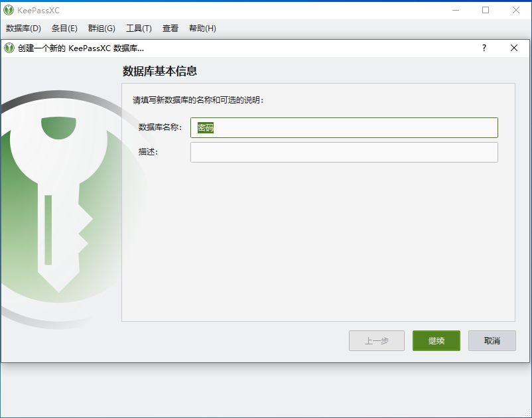Image resolution: width=532 pixels, height=418 pixels.
Task: Click the green globe icon beside wizard title
Action: click(8, 48)
